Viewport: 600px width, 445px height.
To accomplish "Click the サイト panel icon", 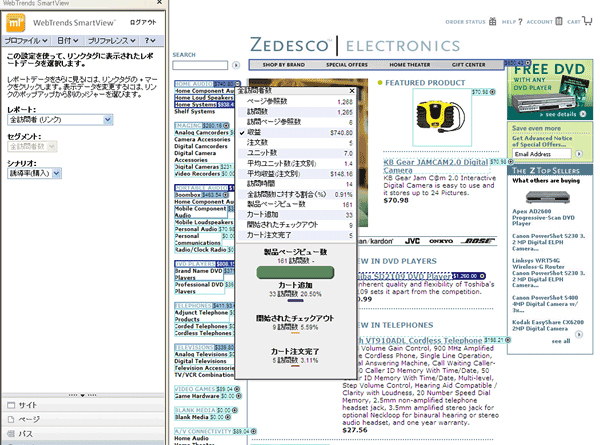I will [11, 405].
